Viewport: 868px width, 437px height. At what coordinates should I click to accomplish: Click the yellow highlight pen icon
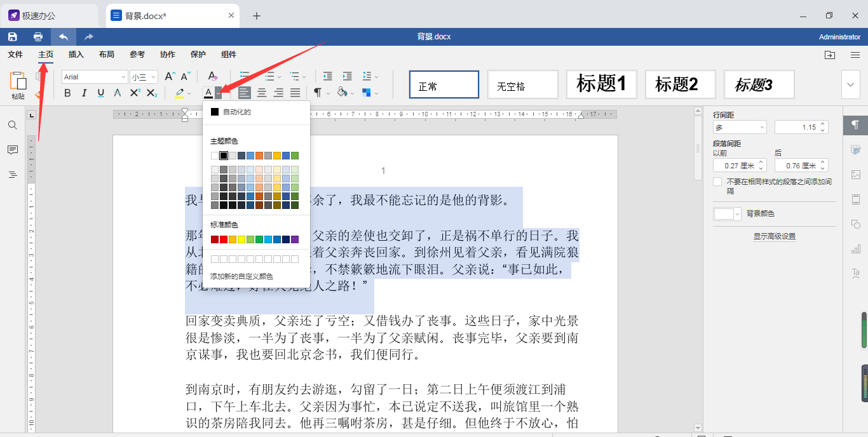[x=179, y=93]
